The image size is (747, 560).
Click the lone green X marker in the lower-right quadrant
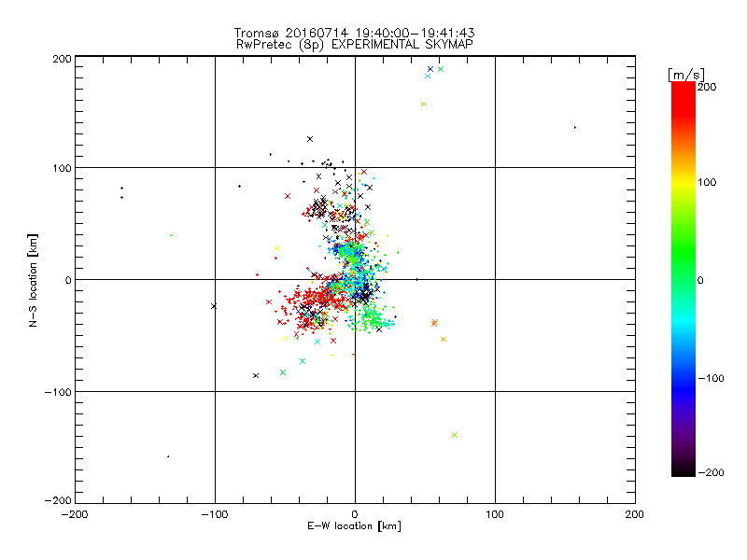pos(455,435)
